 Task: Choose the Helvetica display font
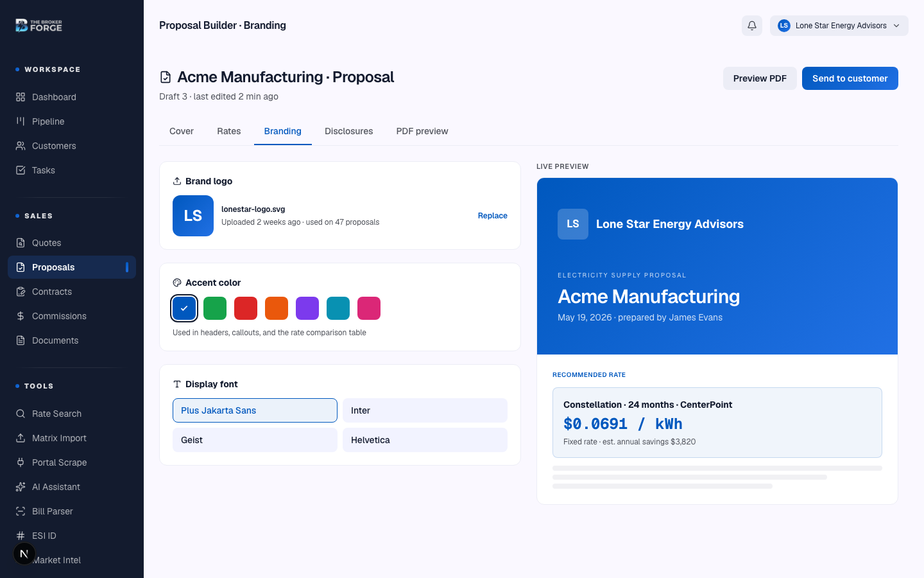[x=425, y=440]
